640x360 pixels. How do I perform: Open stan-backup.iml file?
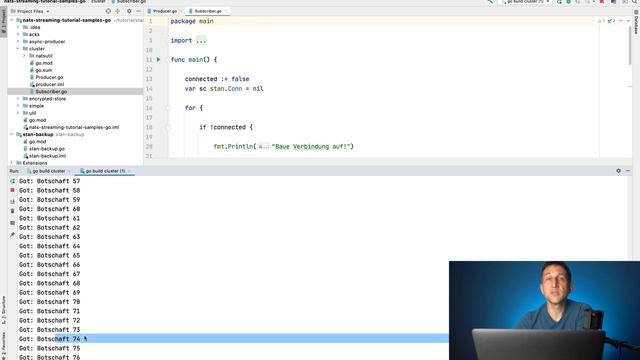pos(47,156)
